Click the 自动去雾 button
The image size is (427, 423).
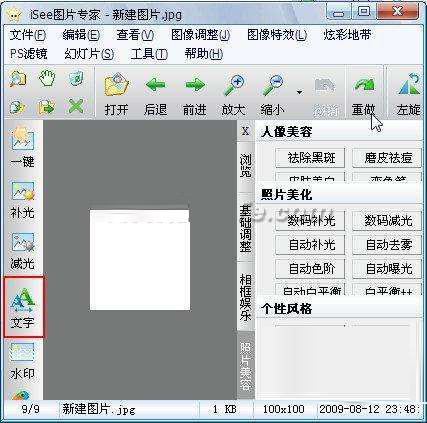[x=387, y=245]
